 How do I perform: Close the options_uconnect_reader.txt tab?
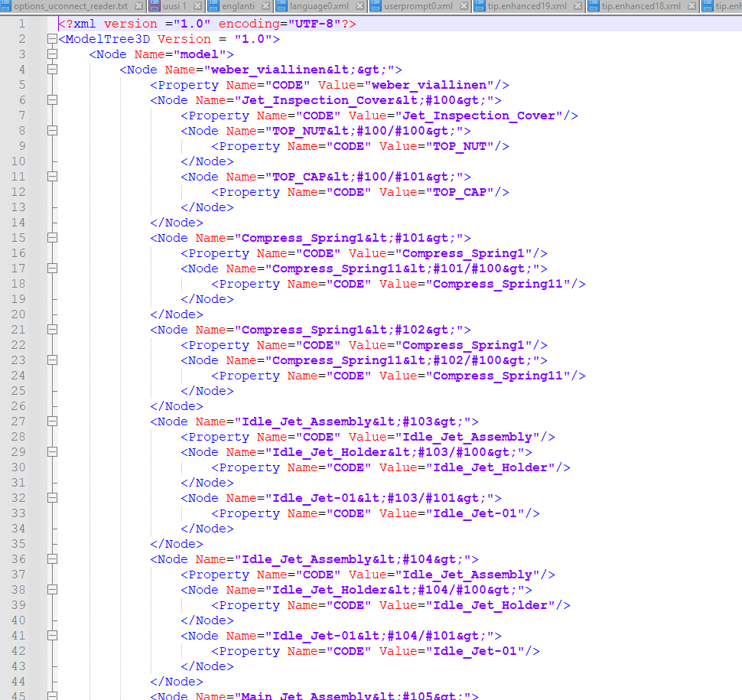tap(139, 6)
